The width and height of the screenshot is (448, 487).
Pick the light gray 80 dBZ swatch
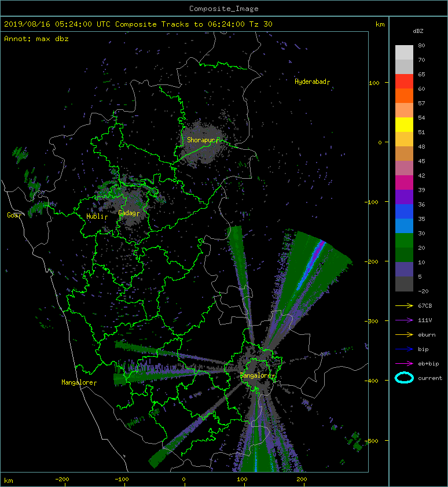[x=404, y=53]
